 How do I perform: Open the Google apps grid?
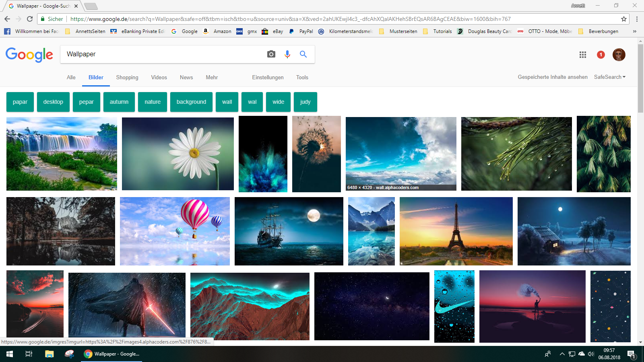583,55
